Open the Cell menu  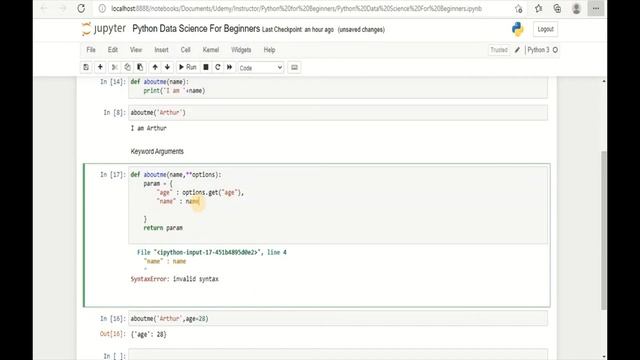(185, 50)
